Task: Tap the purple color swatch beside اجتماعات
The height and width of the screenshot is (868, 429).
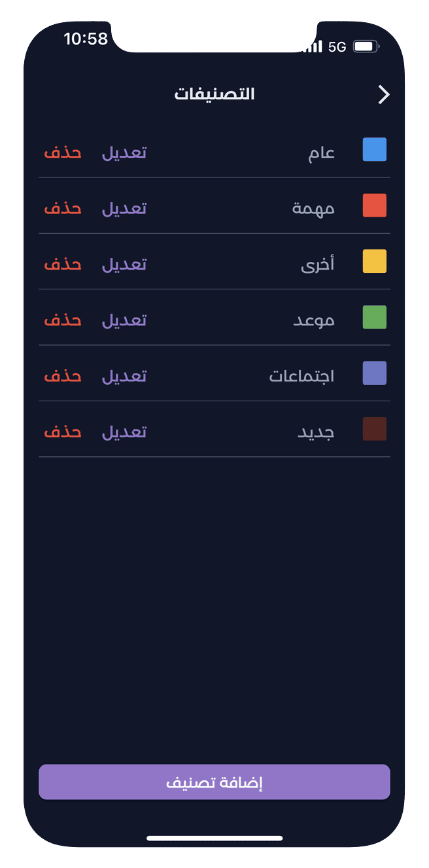Action: click(374, 372)
